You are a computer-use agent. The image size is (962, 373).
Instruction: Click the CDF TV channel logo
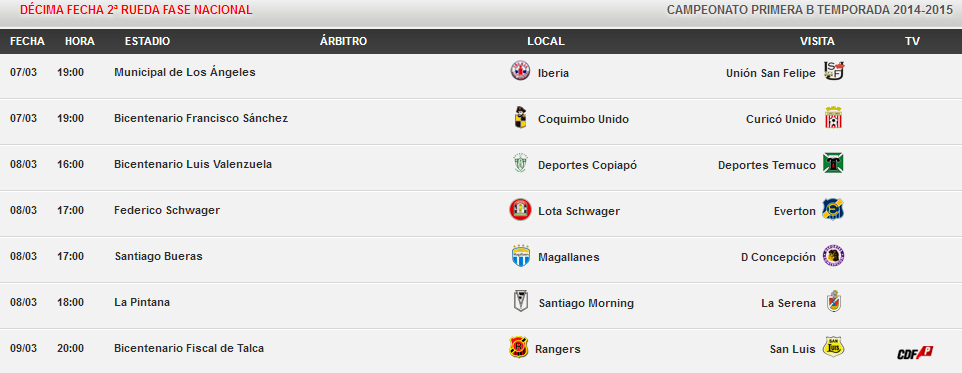click(x=915, y=353)
